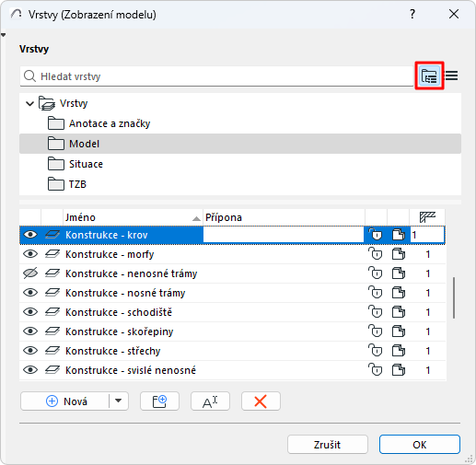Edit intersection number of Konstrukce - krov
Screen dimensions: 476x465
(427, 235)
